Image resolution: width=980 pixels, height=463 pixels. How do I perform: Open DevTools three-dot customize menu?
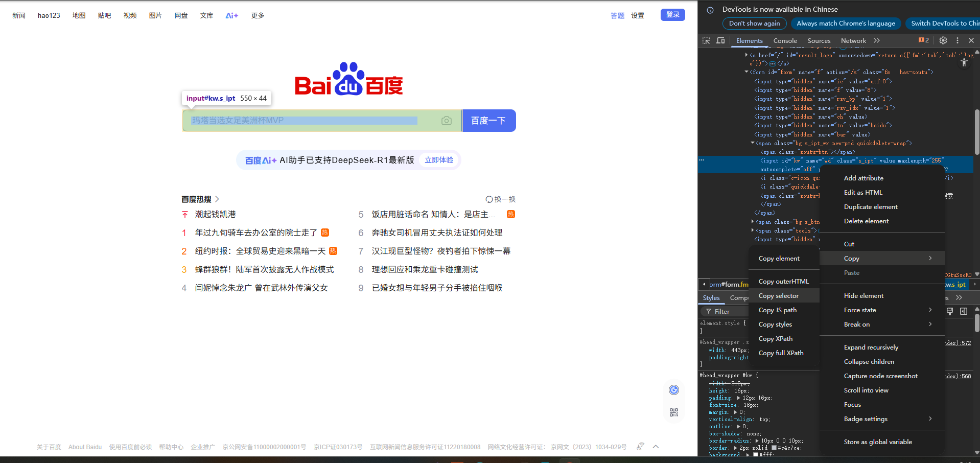pos(958,40)
